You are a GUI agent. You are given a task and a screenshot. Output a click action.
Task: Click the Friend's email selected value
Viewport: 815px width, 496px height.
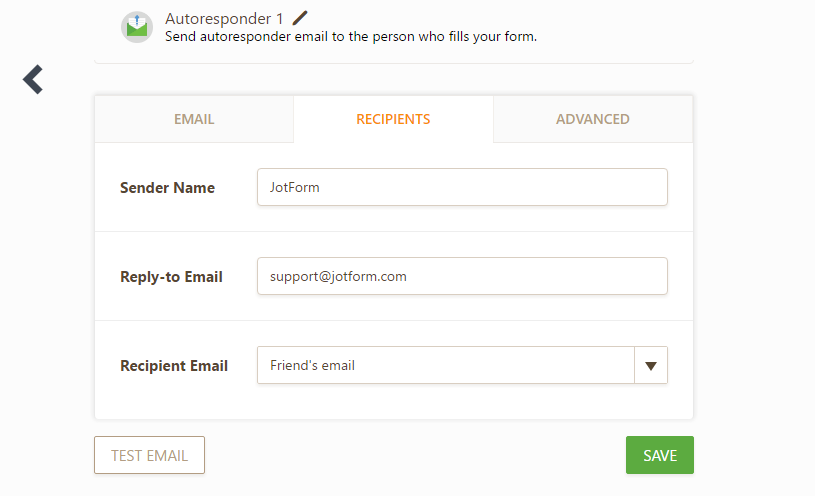pyautogui.click(x=312, y=366)
